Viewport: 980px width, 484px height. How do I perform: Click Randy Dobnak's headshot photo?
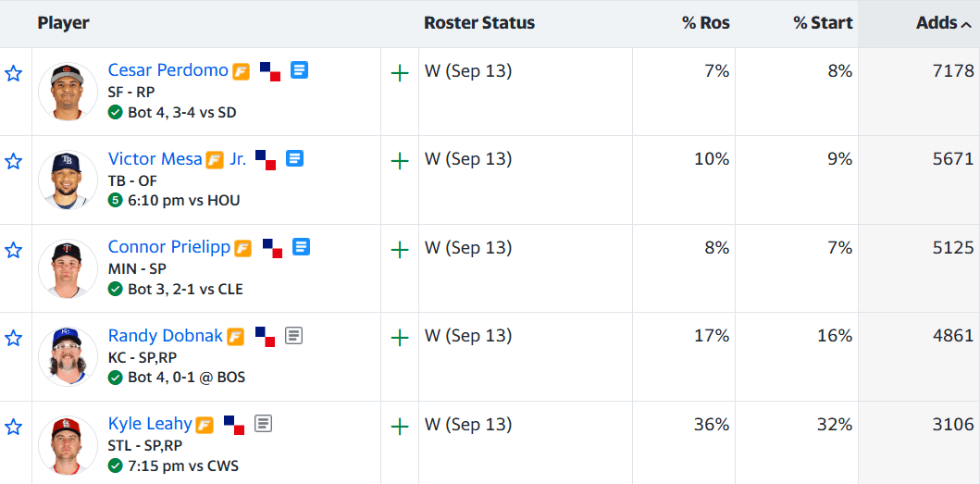pyautogui.click(x=68, y=356)
